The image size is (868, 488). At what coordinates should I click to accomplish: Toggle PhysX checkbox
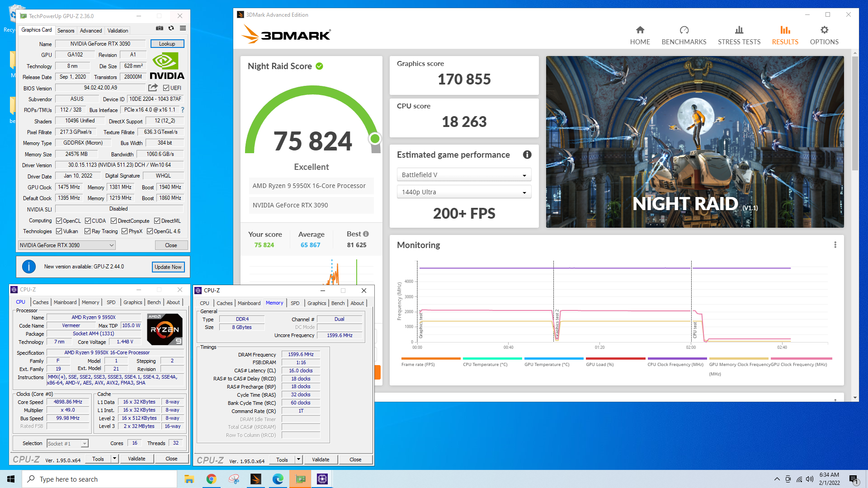pos(125,231)
